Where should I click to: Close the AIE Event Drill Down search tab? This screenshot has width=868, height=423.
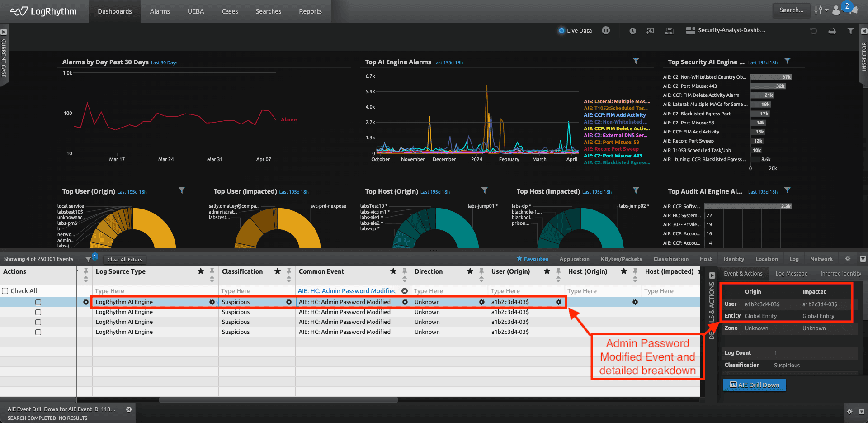click(129, 409)
